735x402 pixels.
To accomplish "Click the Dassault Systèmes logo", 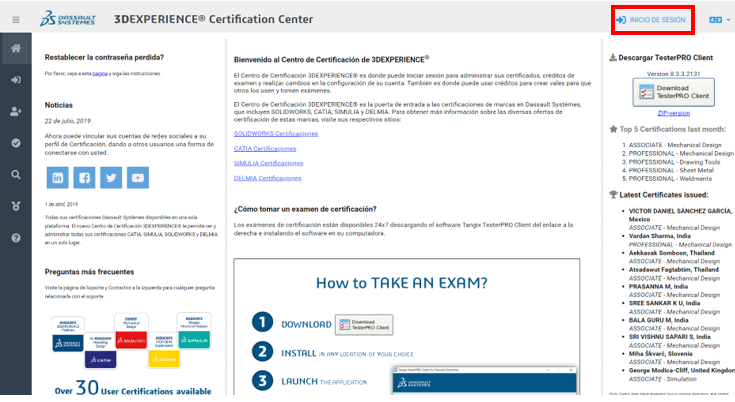I will (x=68, y=19).
